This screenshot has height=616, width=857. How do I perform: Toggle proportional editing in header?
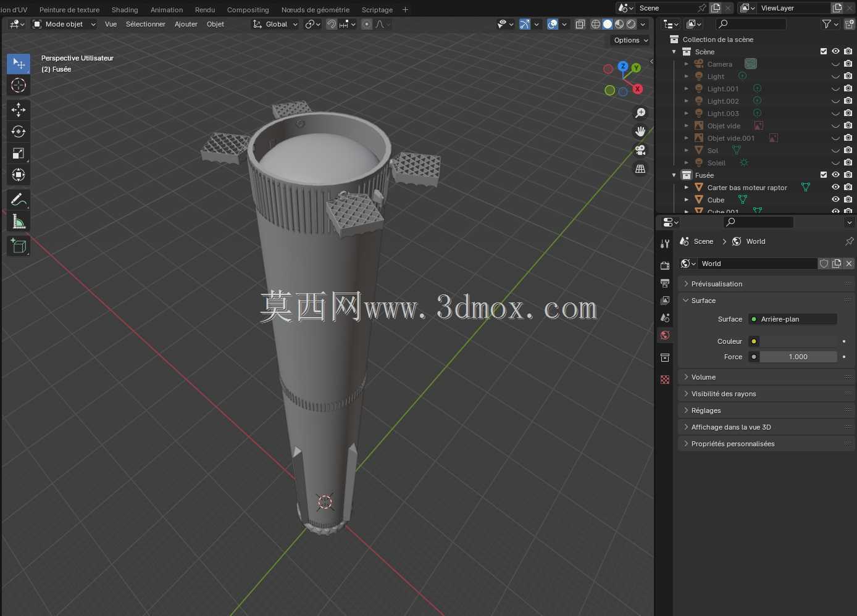click(367, 24)
